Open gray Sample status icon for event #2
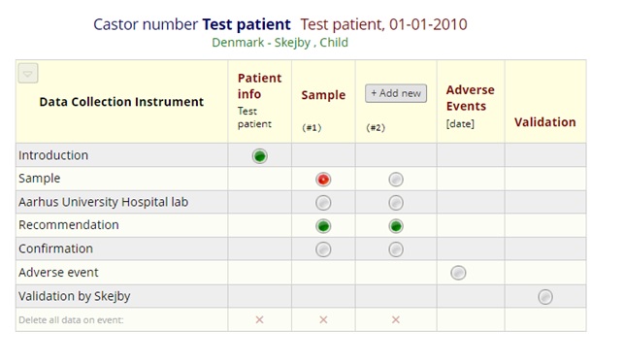The height and width of the screenshot is (364, 624). pyautogui.click(x=396, y=180)
